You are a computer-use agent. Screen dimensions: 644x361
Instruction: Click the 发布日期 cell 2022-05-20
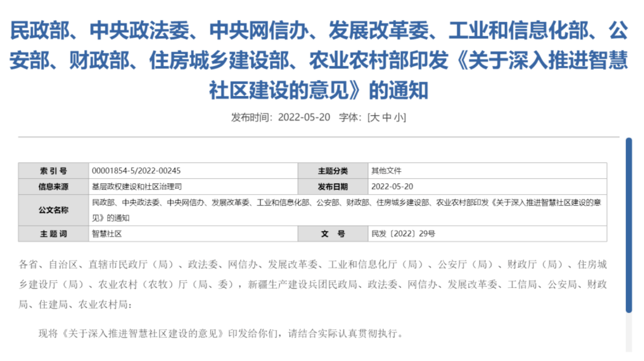click(393, 186)
